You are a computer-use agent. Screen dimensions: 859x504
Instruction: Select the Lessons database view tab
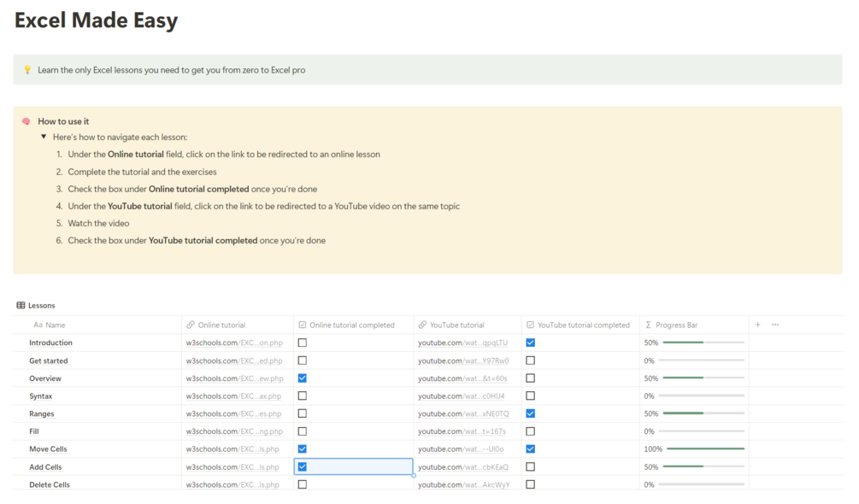[x=42, y=305]
